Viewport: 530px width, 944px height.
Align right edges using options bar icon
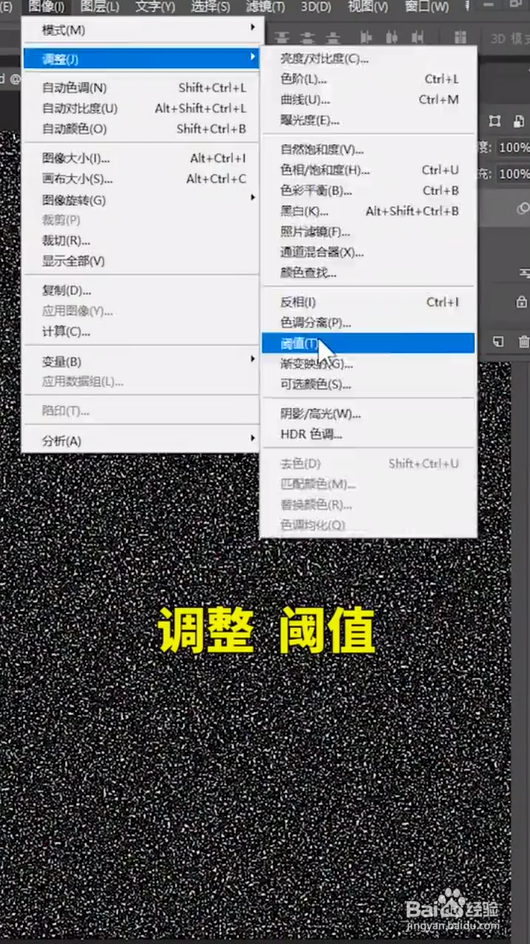[416, 38]
